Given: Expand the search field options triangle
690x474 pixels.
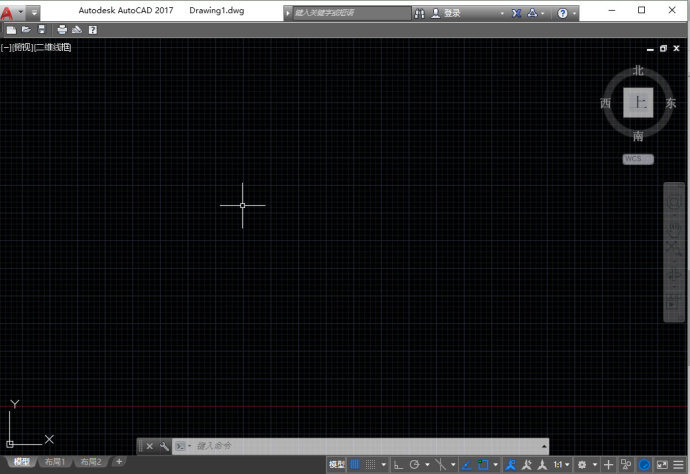Looking at the screenshot, I should pyautogui.click(x=288, y=13).
